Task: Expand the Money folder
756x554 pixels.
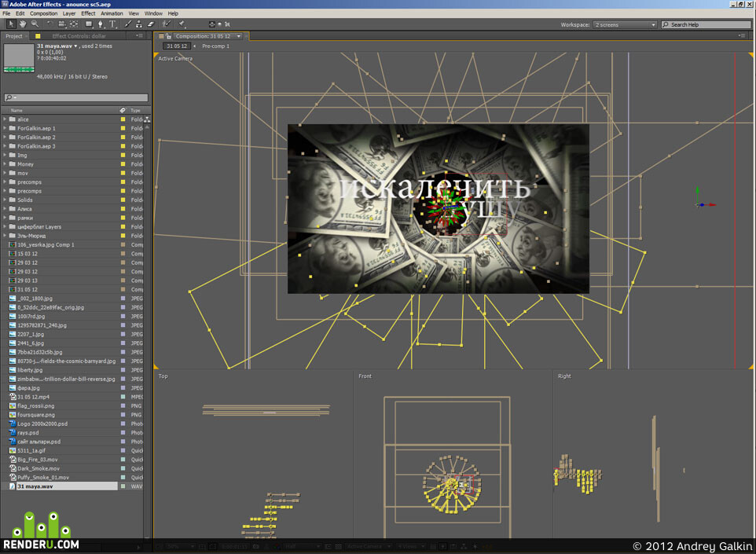Action: click(x=5, y=164)
